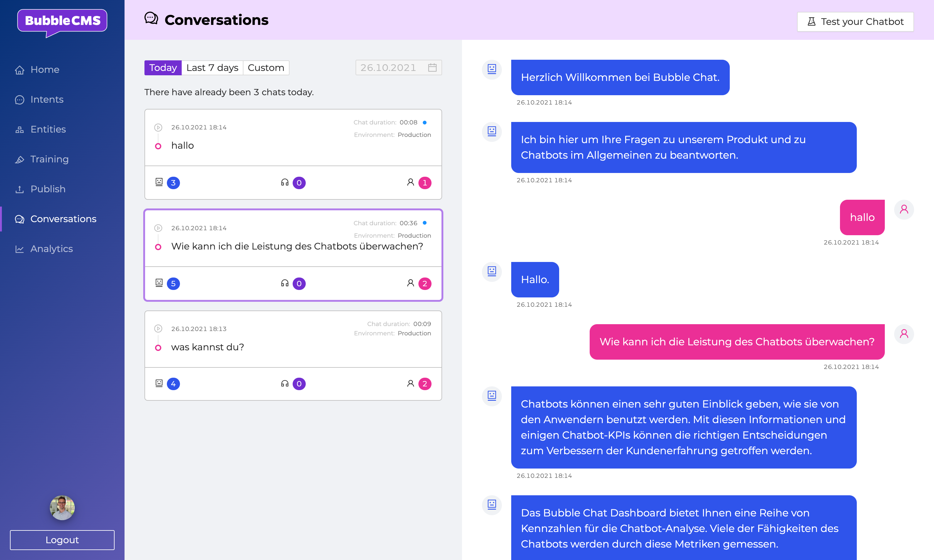Switch to the Last 7 days tab

[x=212, y=68]
